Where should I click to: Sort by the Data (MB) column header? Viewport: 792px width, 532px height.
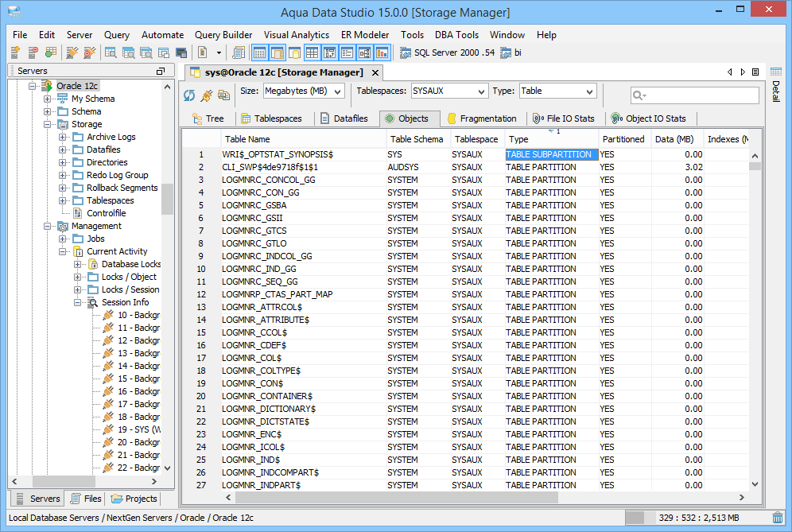[x=674, y=139]
